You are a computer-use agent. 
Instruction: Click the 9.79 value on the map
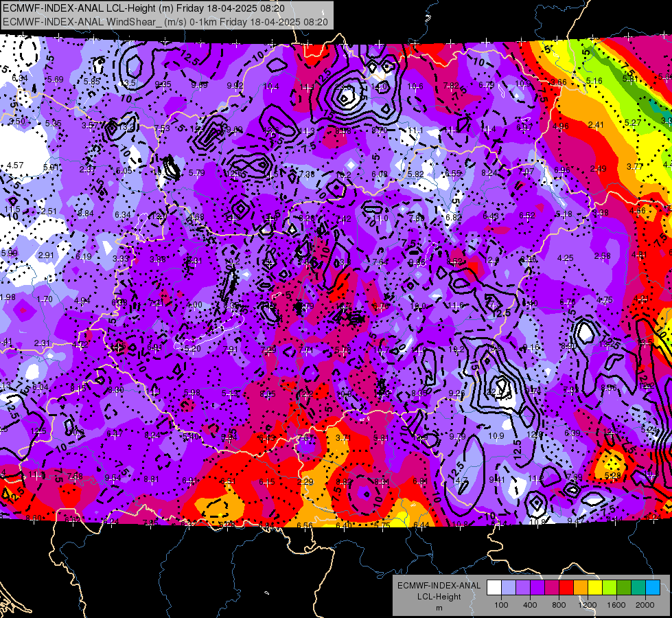click(x=457, y=437)
